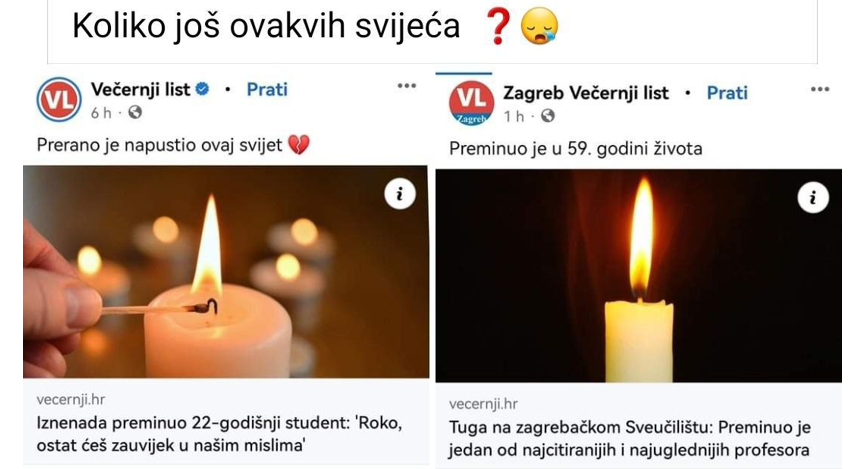
Task: Open three-dot menu on Večernji list post
Action: (407, 86)
